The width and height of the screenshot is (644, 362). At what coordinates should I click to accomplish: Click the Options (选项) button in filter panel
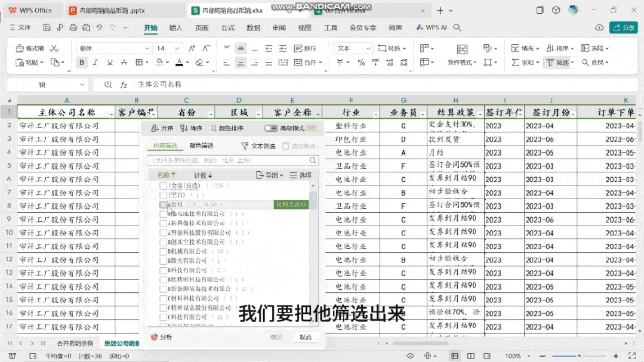coord(301,175)
